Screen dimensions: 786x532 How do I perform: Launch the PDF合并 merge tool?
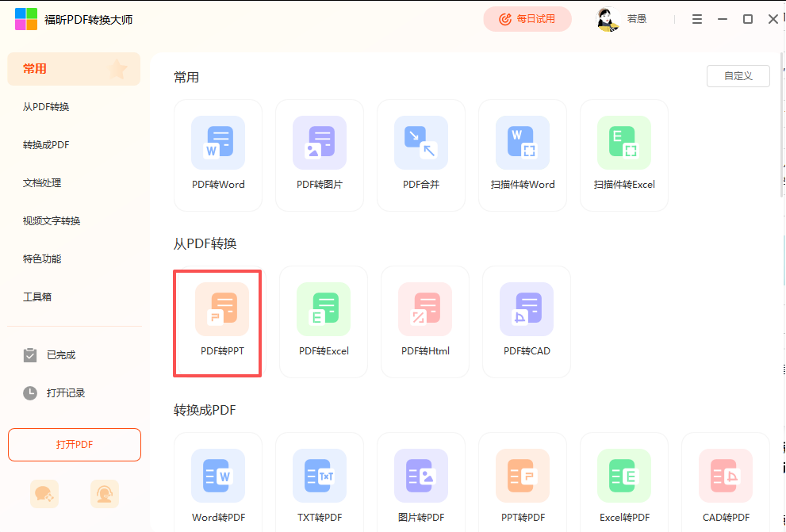coord(421,155)
